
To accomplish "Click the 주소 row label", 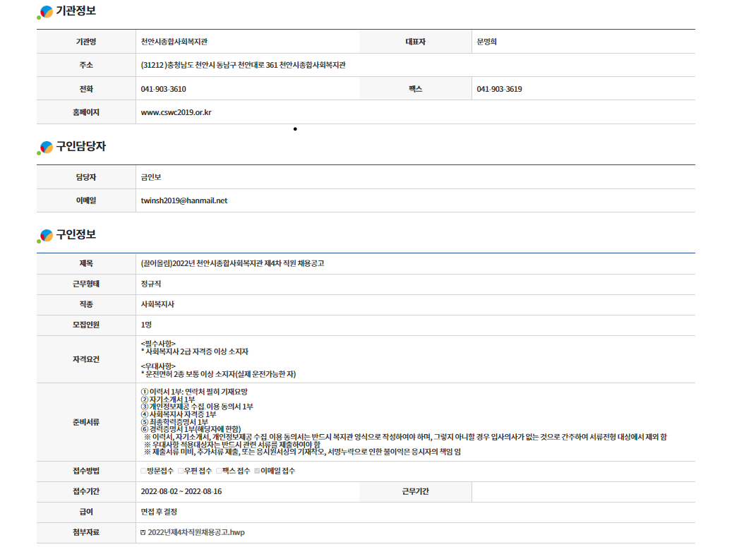I will click(x=86, y=65).
